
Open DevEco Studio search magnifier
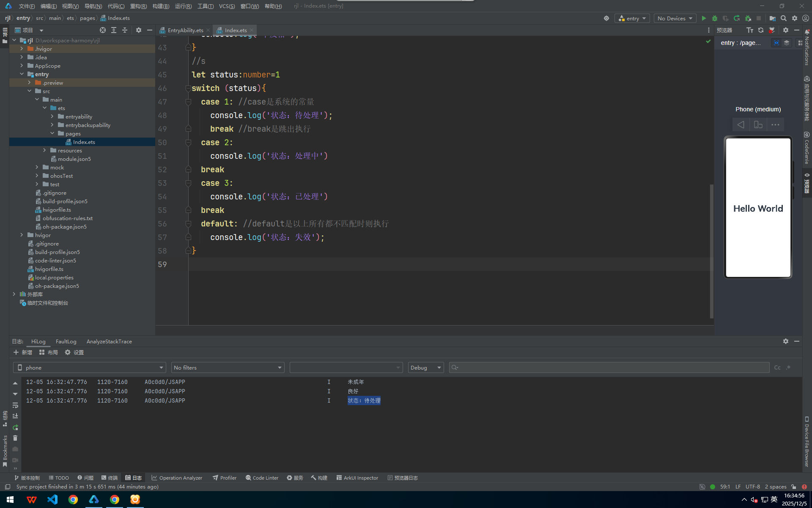click(784, 18)
